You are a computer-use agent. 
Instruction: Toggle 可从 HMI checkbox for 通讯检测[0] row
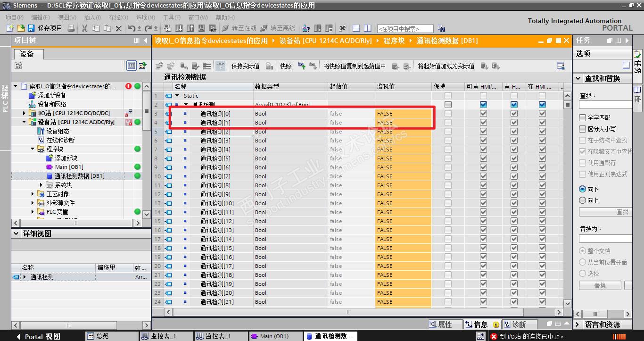[483, 114]
